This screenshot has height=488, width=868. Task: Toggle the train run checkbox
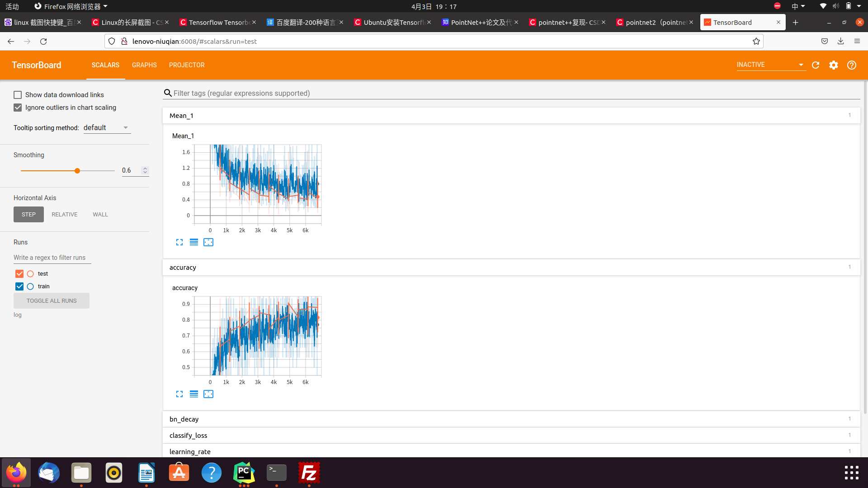point(19,286)
